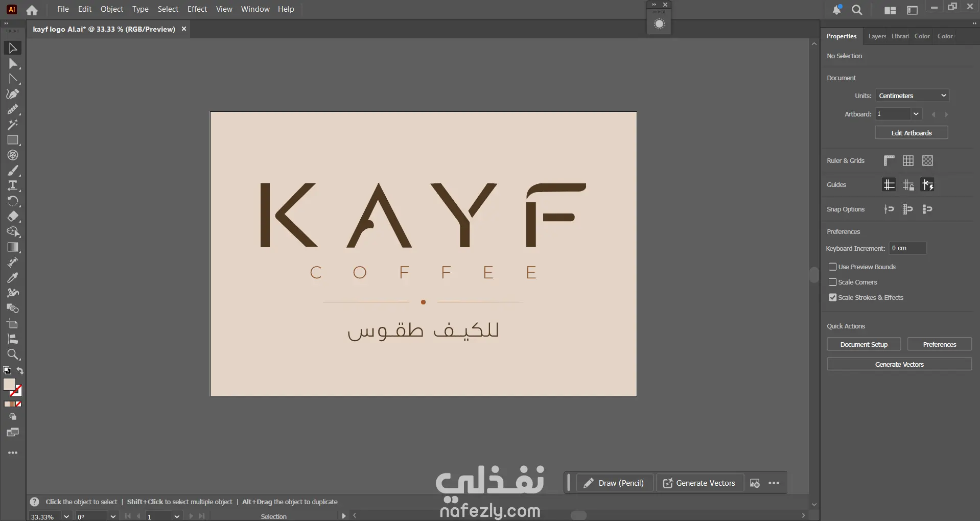Click the Stroke swatch (none)
The image size is (980, 521).
(16, 391)
